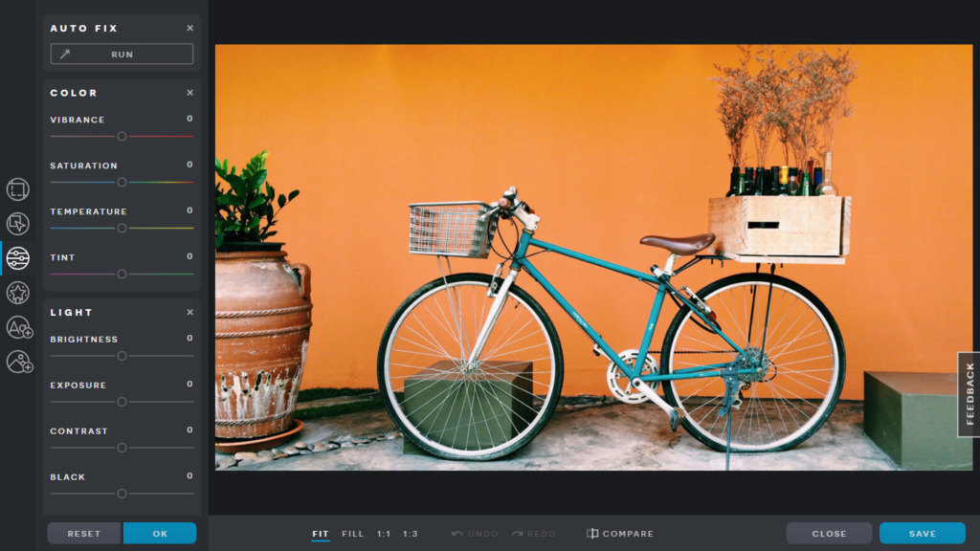
Task: Run the Auto Fix adjustment
Action: coord(121,54)
